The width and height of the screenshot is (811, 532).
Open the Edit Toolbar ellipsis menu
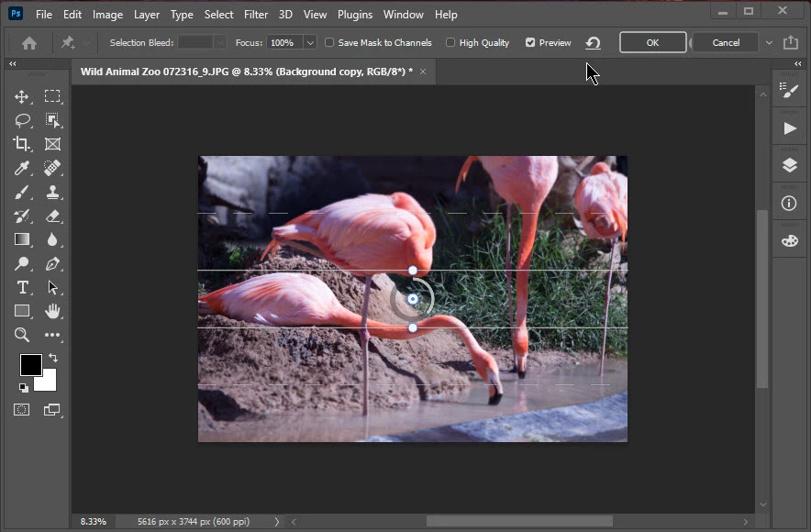(x=51, y=335)
